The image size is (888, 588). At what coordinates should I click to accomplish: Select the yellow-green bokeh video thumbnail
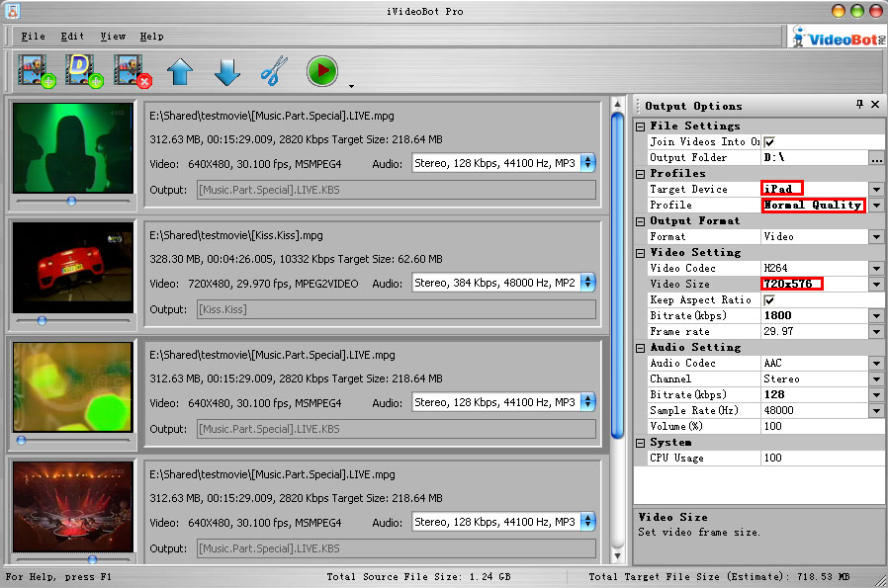click(x=73, y=387)
